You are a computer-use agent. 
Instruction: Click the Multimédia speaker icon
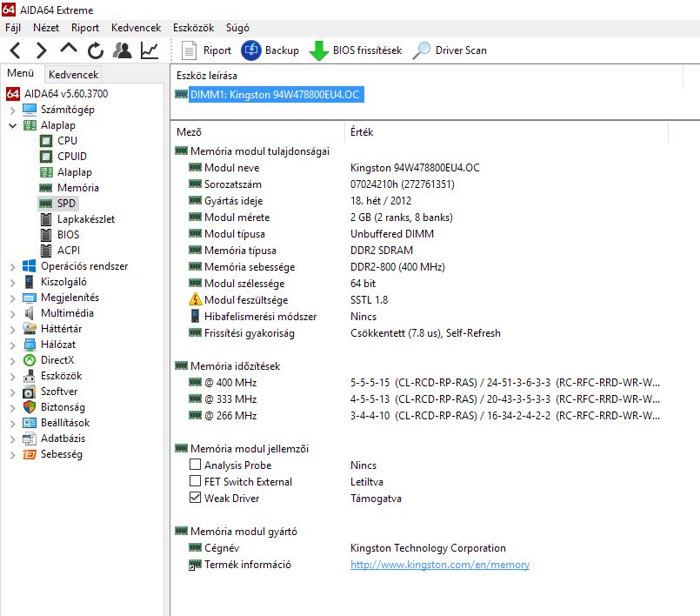(x=29, y=313)
